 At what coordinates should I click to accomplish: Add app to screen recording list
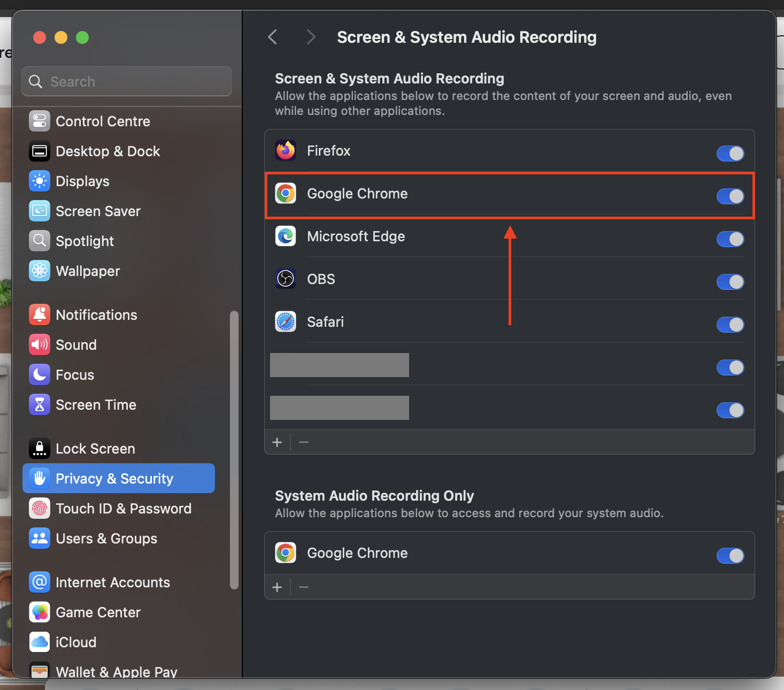(x=277, y=442)
